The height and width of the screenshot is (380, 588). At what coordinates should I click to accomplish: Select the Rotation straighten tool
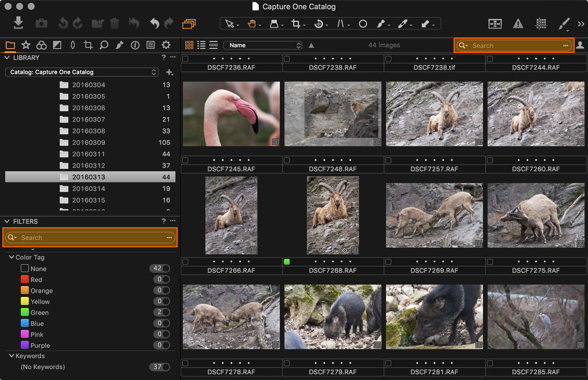(319, 24)
